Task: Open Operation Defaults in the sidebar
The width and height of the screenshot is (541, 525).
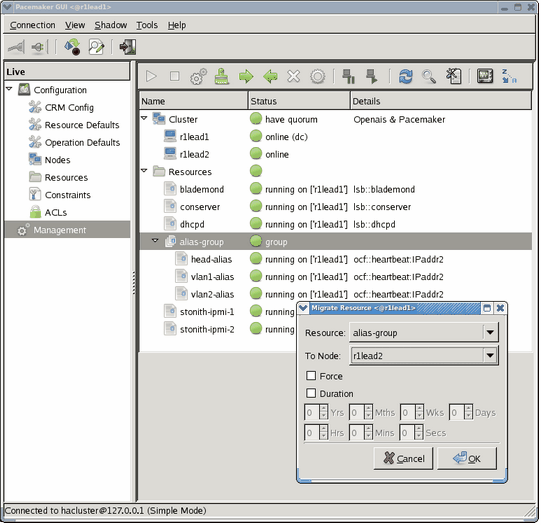Action: coord(82,142)
